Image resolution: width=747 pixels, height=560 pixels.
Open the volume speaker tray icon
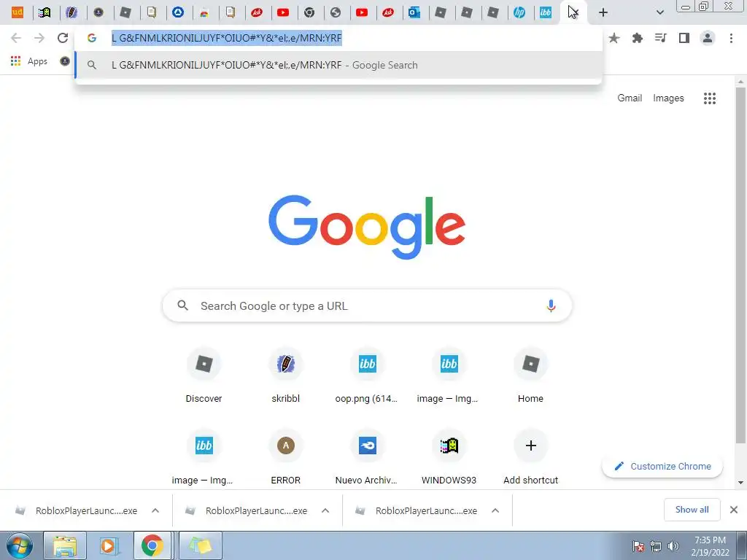tap(673, 546)
